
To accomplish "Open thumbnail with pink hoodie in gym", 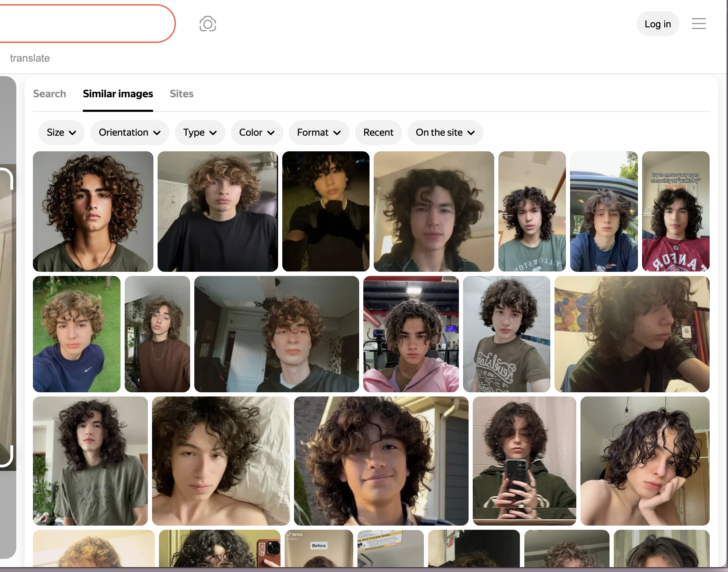I will [411, 334].
